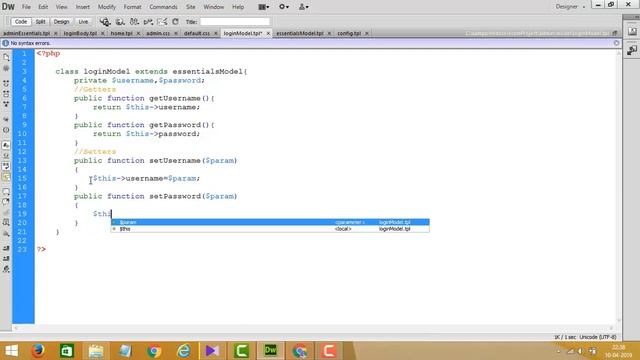640x360 pixels.
Task: Show the Code Navigator
Action: 6,68
